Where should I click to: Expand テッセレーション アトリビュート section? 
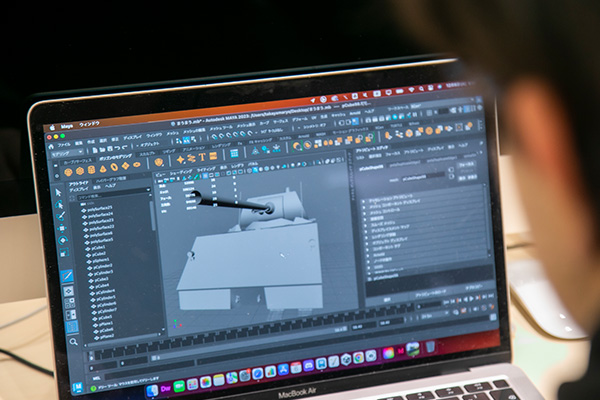click(364, 201)
